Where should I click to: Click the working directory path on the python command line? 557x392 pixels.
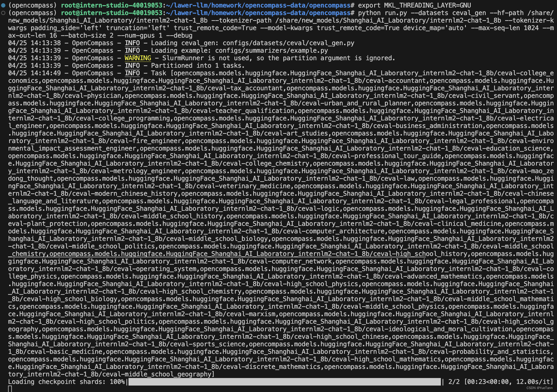pyautogui.click(x=258, y=13)
